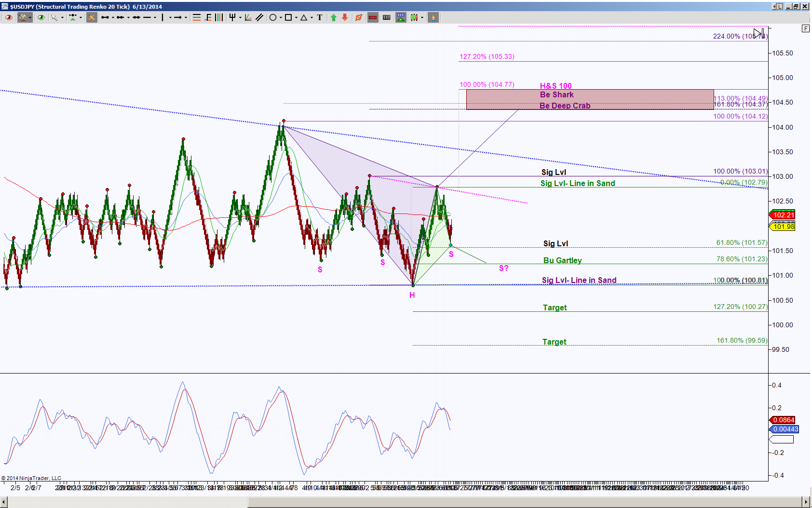
Task: Select the line segment drawing tool
Action: click(105, 17)
